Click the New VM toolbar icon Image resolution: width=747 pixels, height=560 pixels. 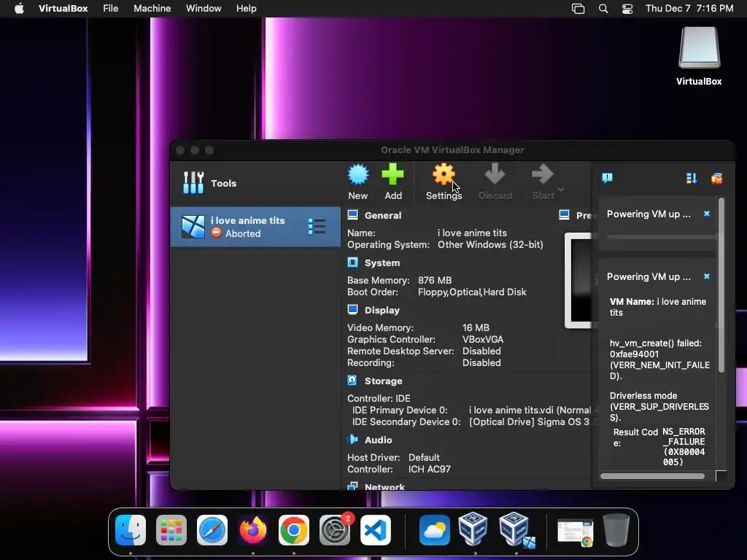point(357,175)
